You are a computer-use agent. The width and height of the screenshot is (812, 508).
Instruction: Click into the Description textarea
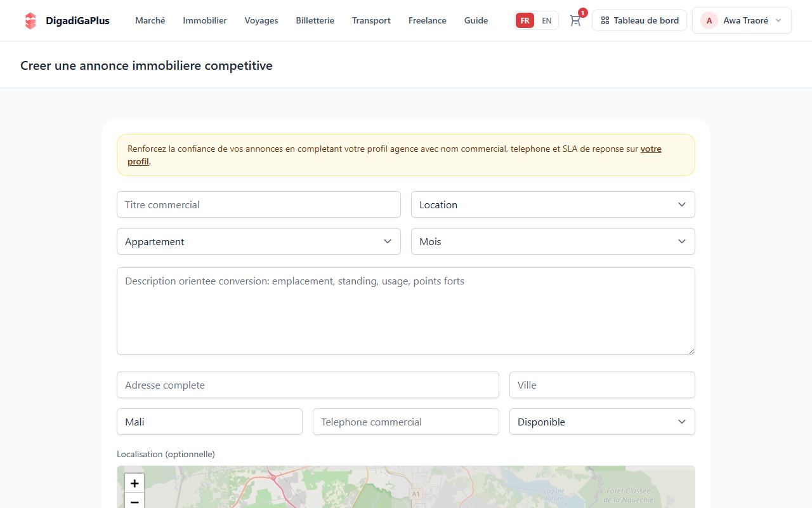[406, 311]
